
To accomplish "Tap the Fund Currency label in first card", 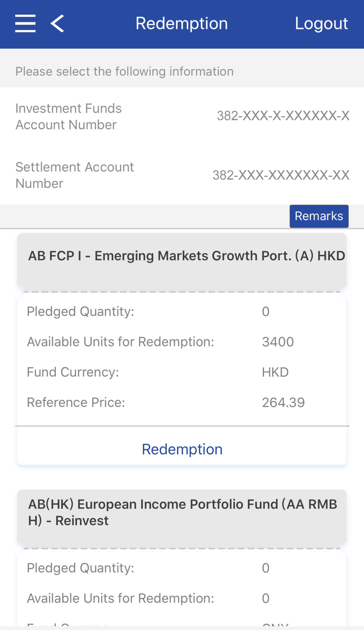I will (73, 372).
